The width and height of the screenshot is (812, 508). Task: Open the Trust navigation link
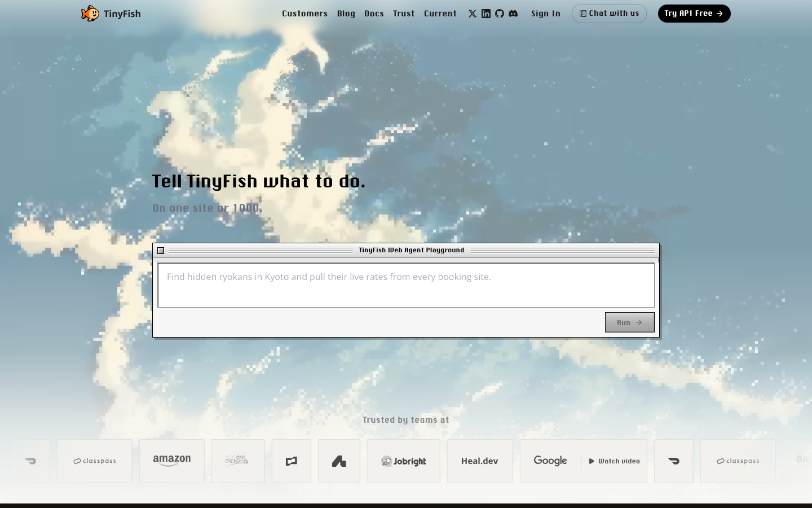pyautogui.click(x=404, y=14)
